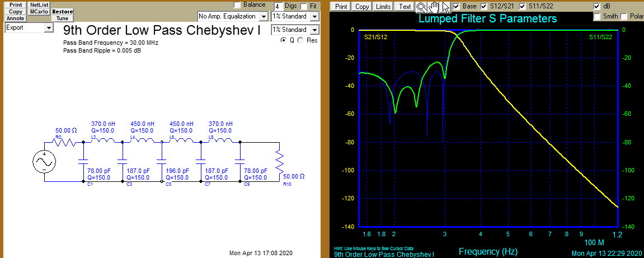Click the Limits button on the plot
644x258 pixels.
[383, 7]
